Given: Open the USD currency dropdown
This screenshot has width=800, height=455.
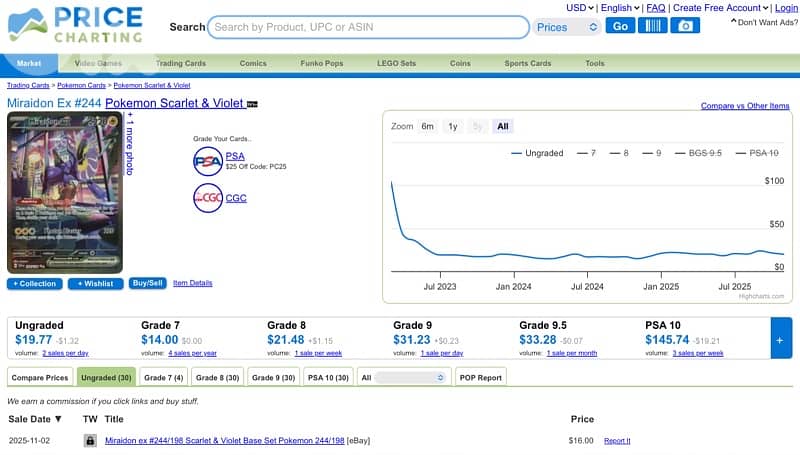Looking at the screenshot, I should (x=579, y=8).
